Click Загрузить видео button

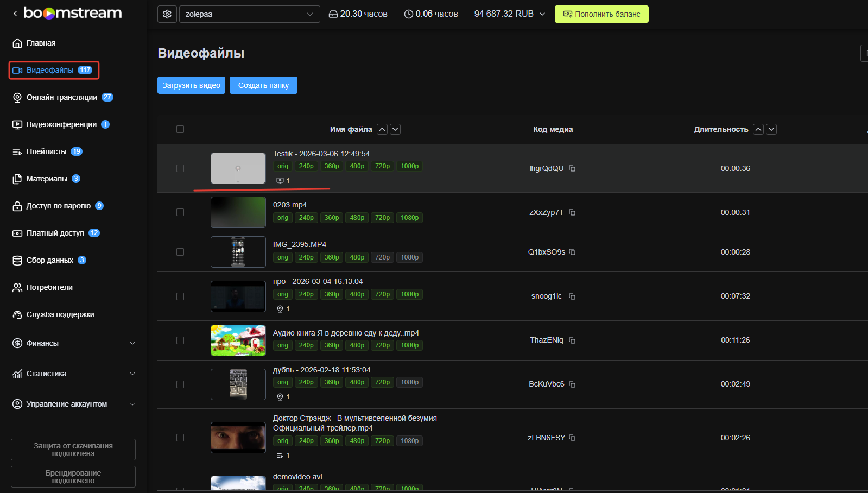pyautogui.click(x=191, y=85)
